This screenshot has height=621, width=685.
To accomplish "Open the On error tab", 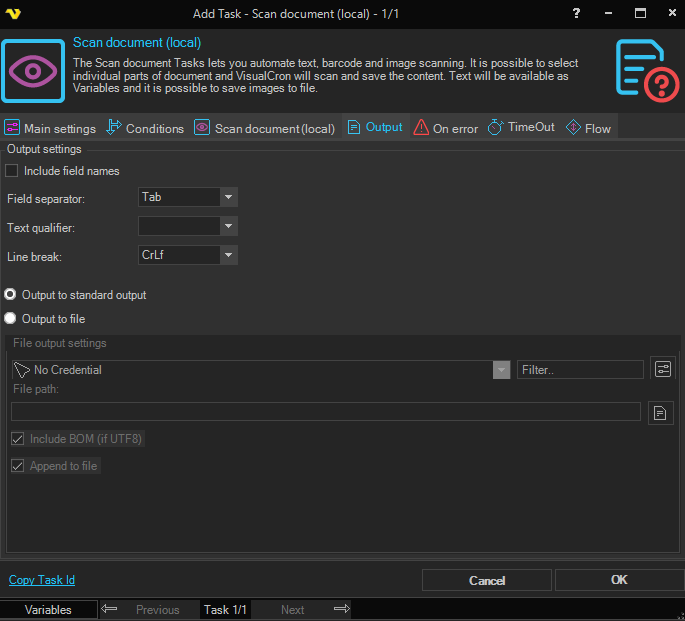I will coord(446,128).
